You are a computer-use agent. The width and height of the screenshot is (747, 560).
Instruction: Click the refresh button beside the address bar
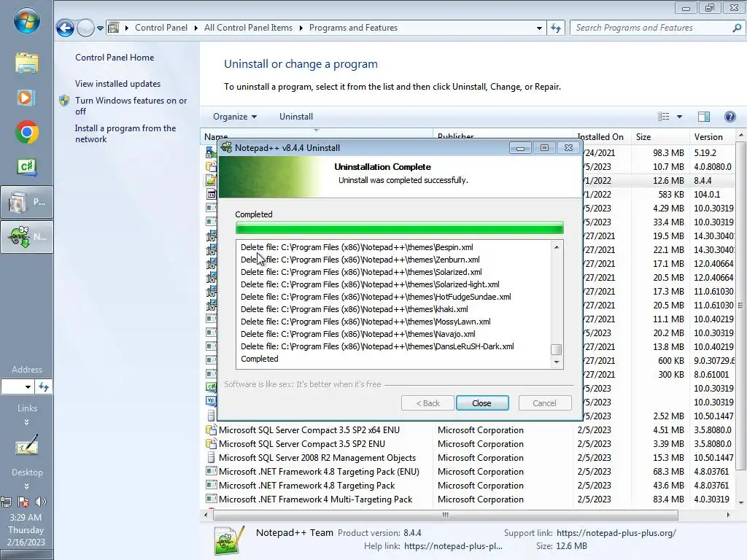(555, 28)
